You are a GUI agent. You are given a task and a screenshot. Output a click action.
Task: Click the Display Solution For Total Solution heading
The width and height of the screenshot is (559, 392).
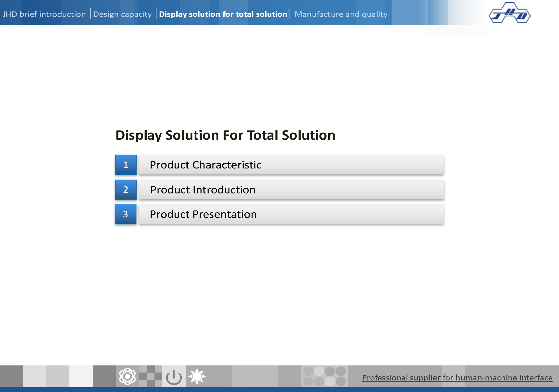click(x=225, y=135)
